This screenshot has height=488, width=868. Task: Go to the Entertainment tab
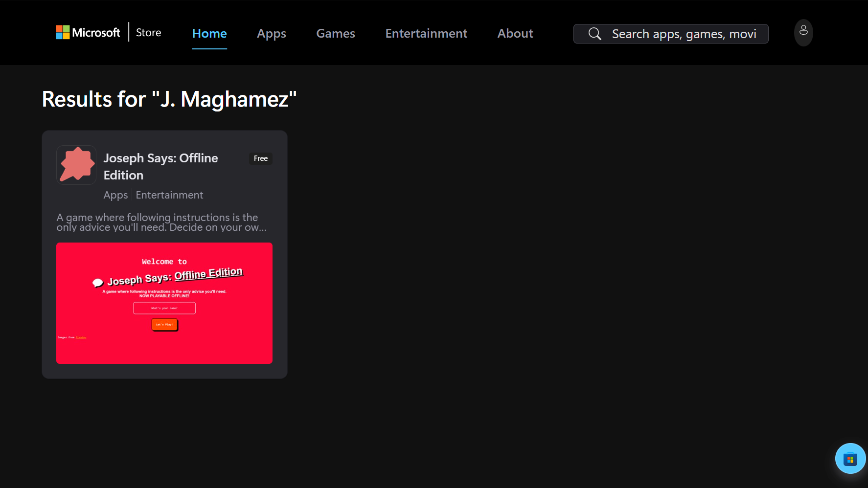[426, 33]
